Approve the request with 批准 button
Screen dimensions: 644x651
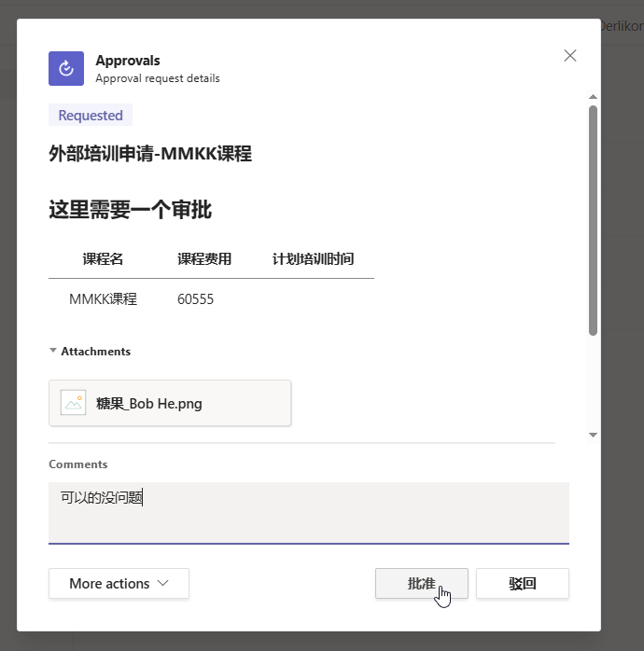(x=421, y=584)
